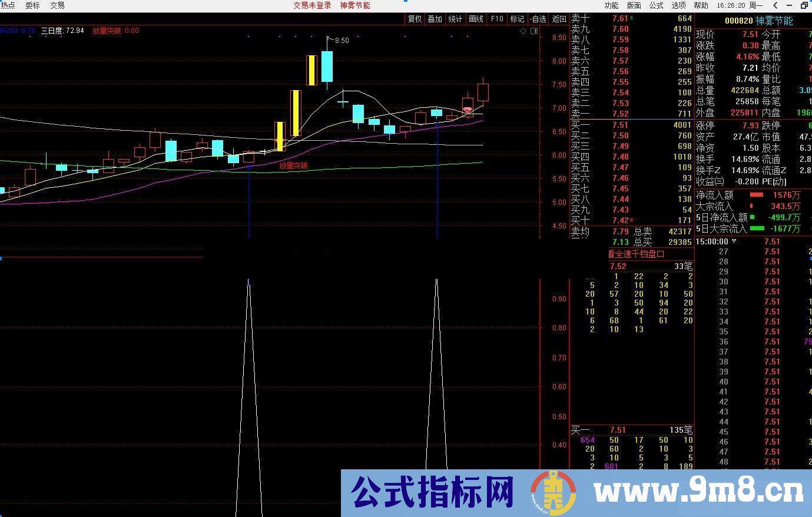Open the 帮助 menu
Screen dimensions: 812x517
[701, 5]
